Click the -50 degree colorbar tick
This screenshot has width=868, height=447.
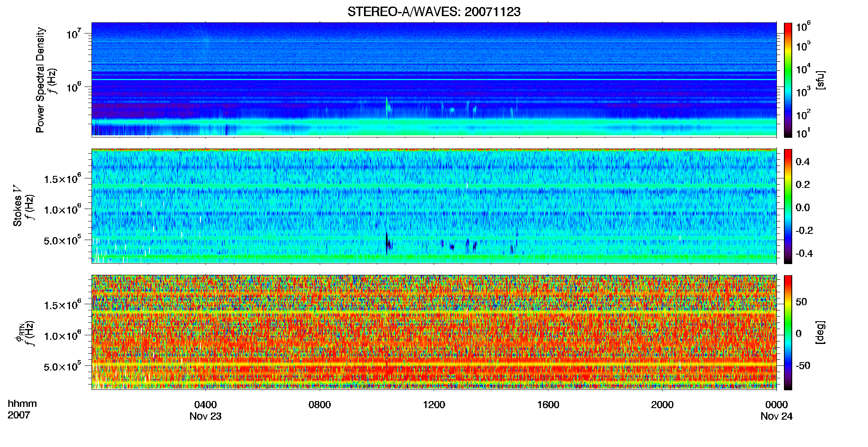pos(803,365)
